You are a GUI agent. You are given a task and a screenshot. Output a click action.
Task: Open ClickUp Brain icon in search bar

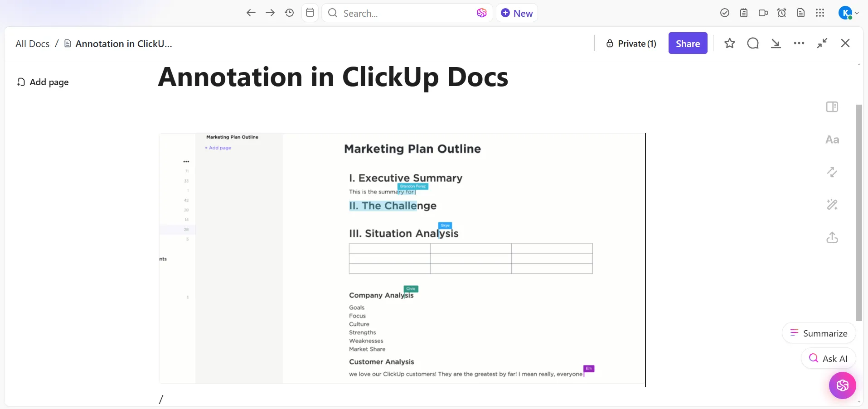482,13
